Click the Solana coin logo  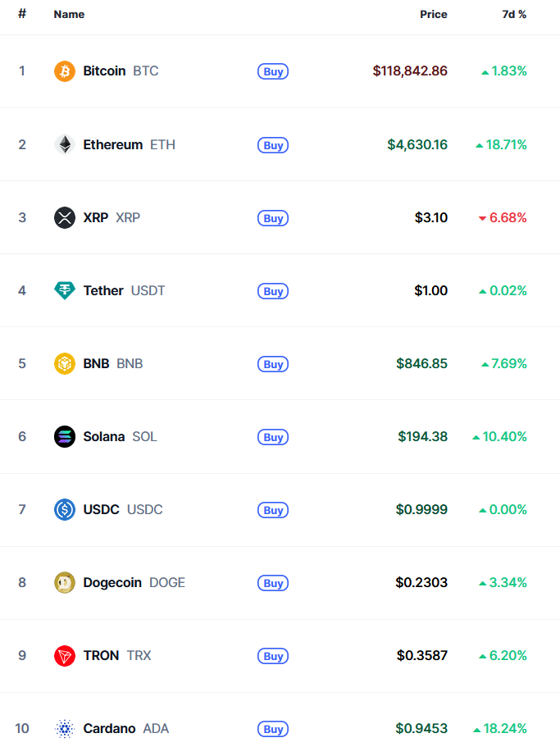[64, 437]
